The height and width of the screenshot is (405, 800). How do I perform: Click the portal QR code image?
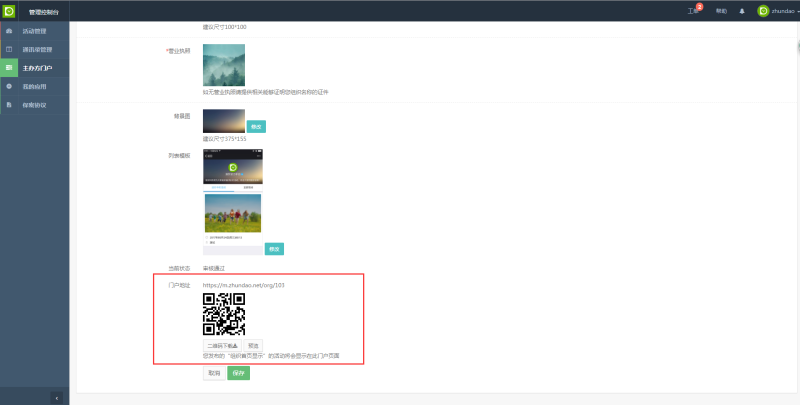(224, 314)
